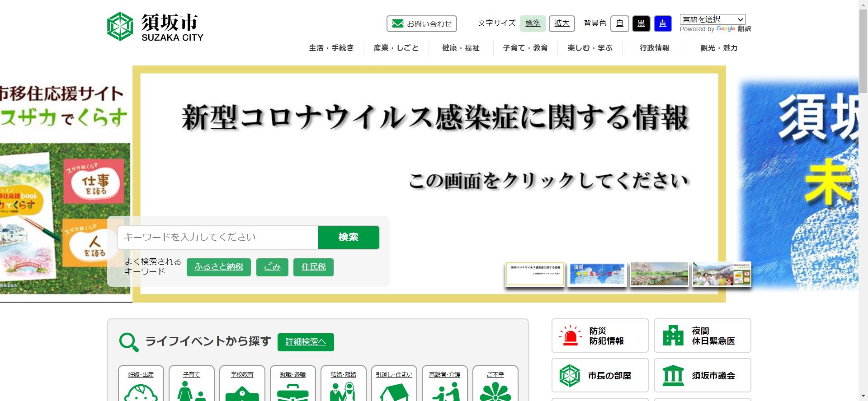The width and height of the screenshot is (868, 401).
Task: Open the 子育て・教育 menu item
Action: click(x=525, y=48)
